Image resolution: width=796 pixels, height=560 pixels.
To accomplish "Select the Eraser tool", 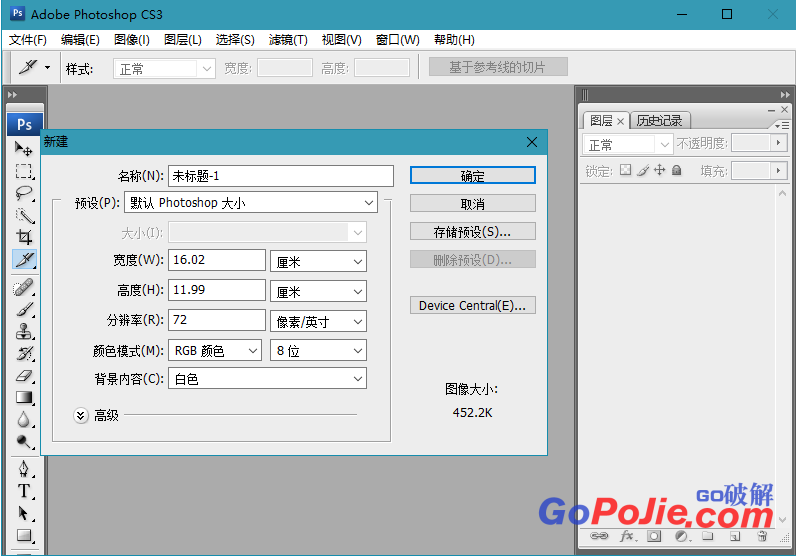I will pos(23,376).
